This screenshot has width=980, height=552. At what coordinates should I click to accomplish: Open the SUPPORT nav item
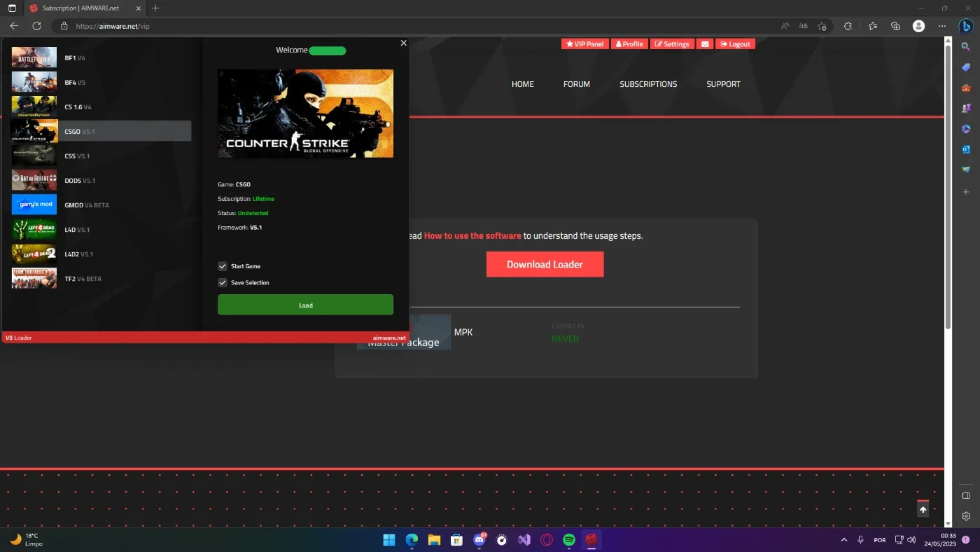[723, 84]
